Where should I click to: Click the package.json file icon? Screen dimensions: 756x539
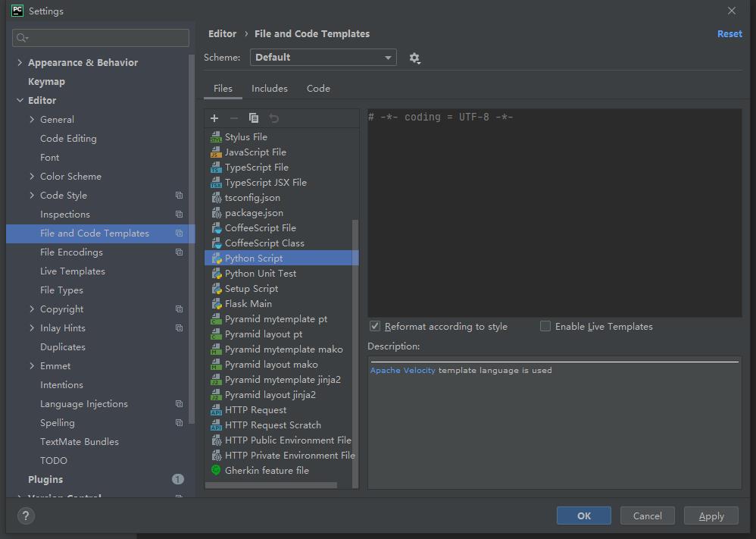coord(216,213)
